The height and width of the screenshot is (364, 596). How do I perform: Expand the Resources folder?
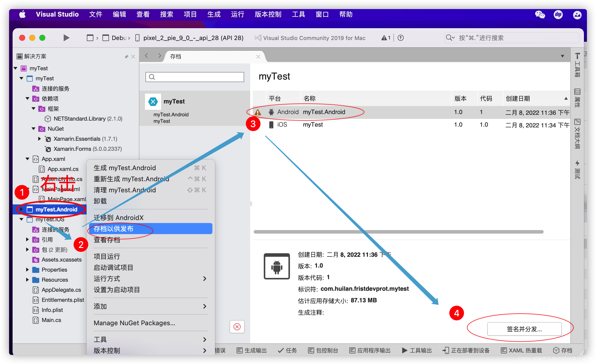(x=27, y=280)
